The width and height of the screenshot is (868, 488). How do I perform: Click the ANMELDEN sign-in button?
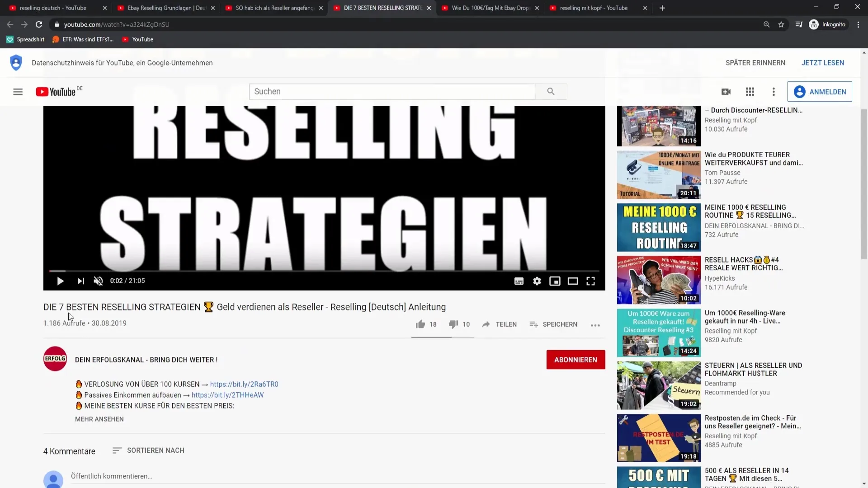point(820,92)
